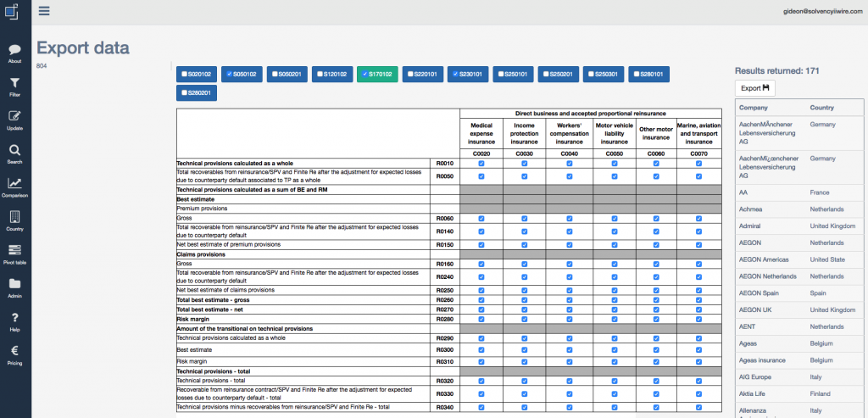Open the Pivot table icon
868x418 pixels.
14,251
